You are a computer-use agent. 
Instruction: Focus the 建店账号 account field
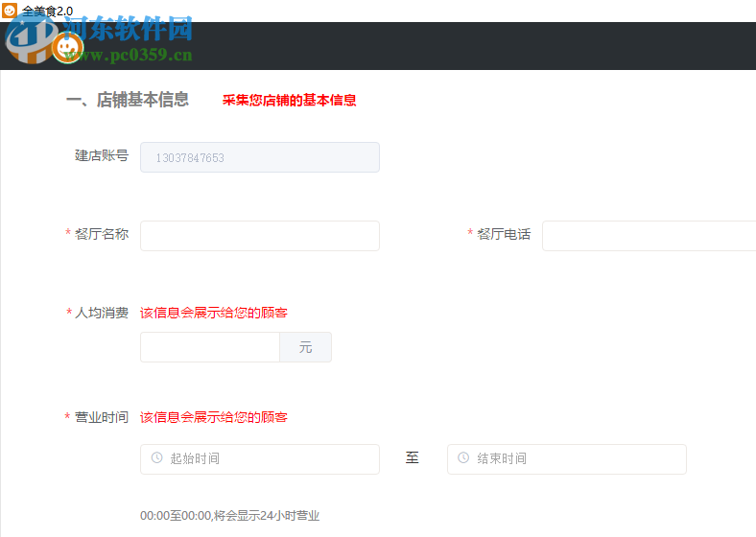pos(260,157)
